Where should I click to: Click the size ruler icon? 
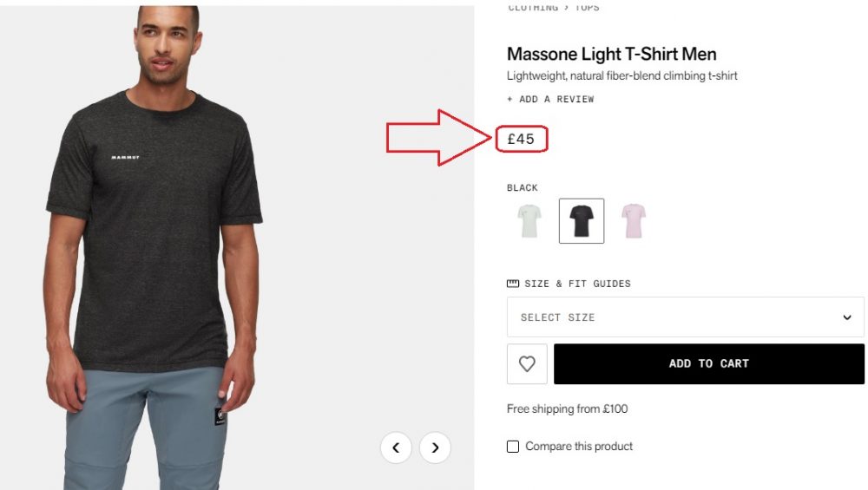pos(513,284)
